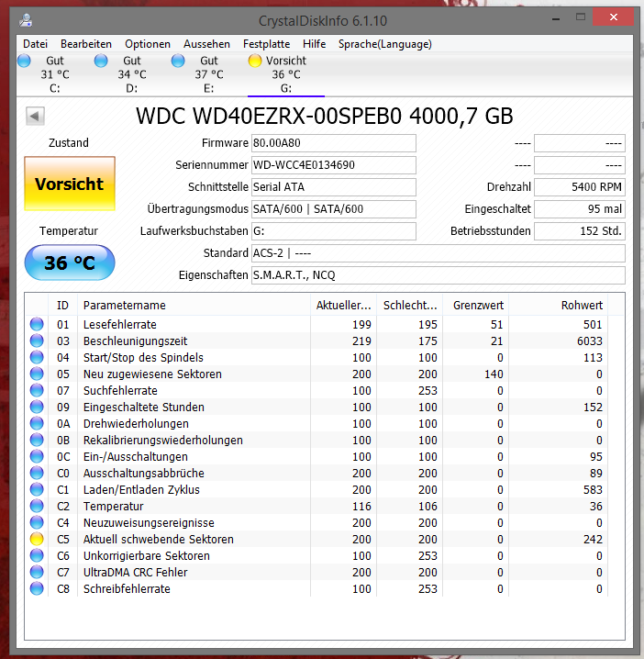Click the Schlecht... column header

(x=409, y=305)
